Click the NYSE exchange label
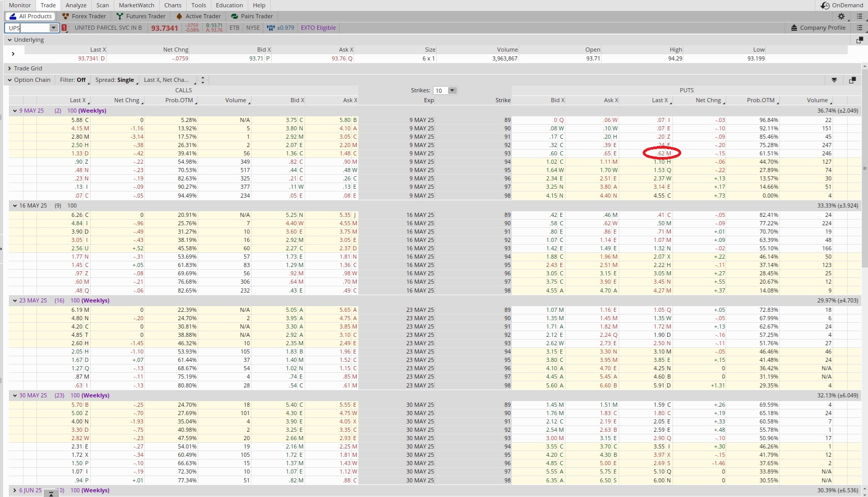 point(253,28)
